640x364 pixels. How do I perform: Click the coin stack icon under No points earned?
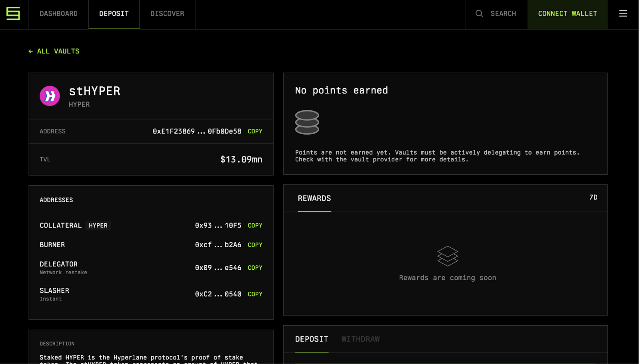(x=307, y=122)
